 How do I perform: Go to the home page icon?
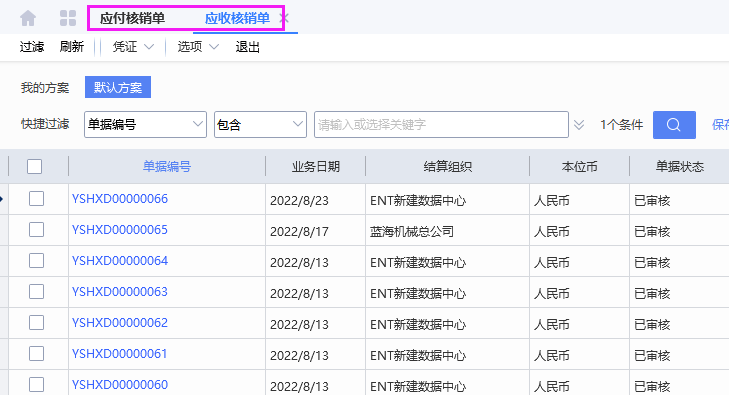tap(28, 18)
